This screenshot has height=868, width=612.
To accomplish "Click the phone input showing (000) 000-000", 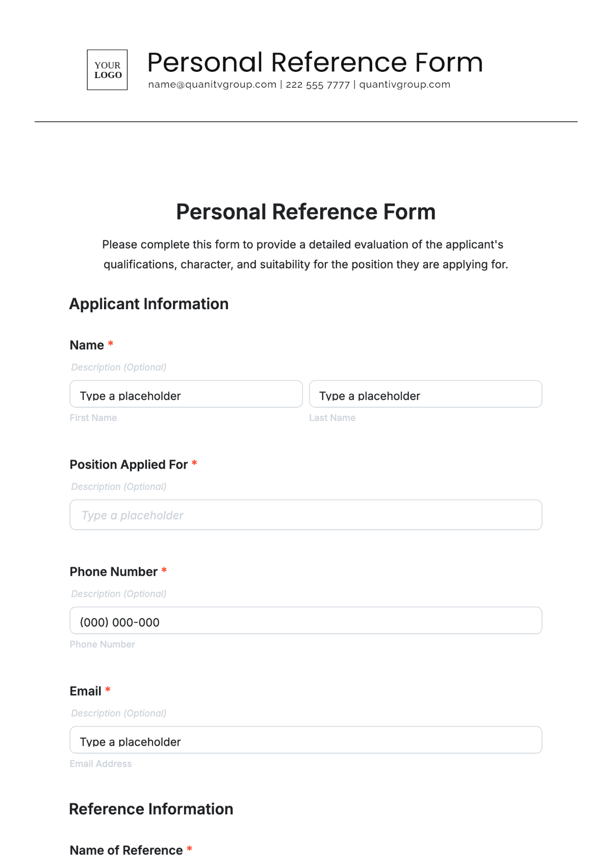I will [306, 621].
